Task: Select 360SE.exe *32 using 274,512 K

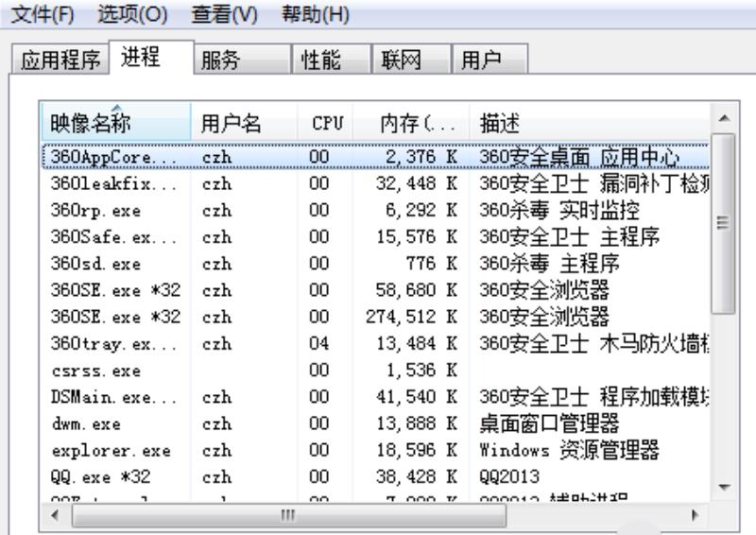Action: (x=375, y=317)
